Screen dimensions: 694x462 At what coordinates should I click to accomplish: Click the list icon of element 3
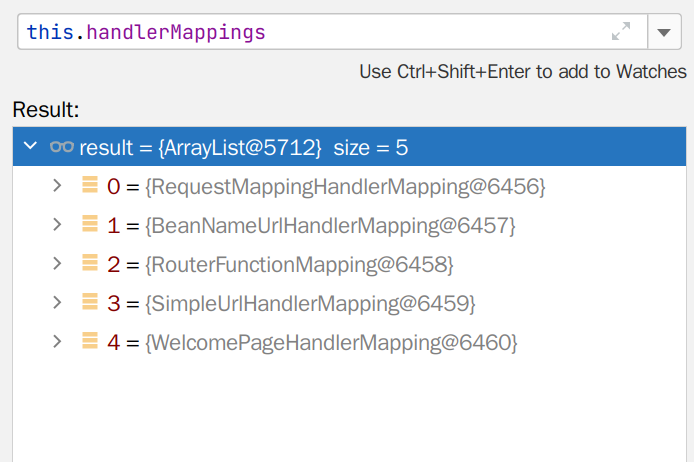tap(90, 301)
